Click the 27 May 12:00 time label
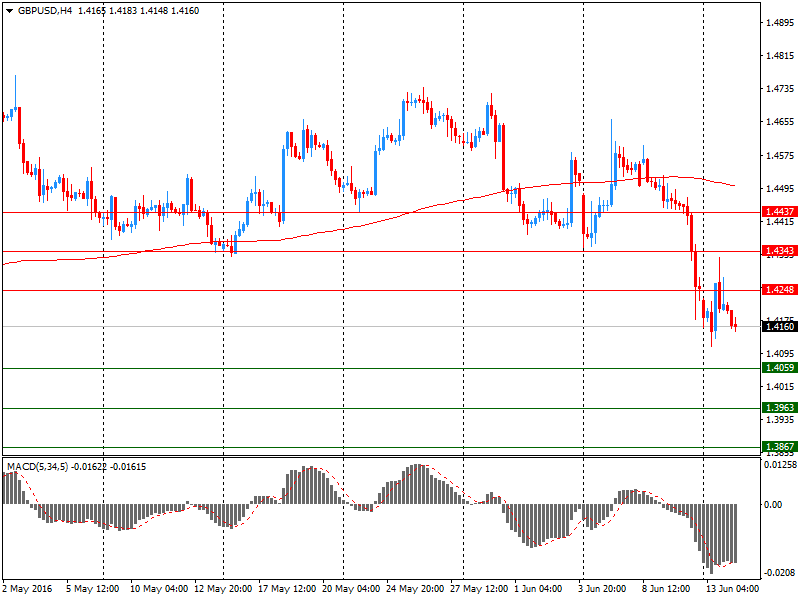800x600 pixels. pyautogui.click(x=479, y=588)
